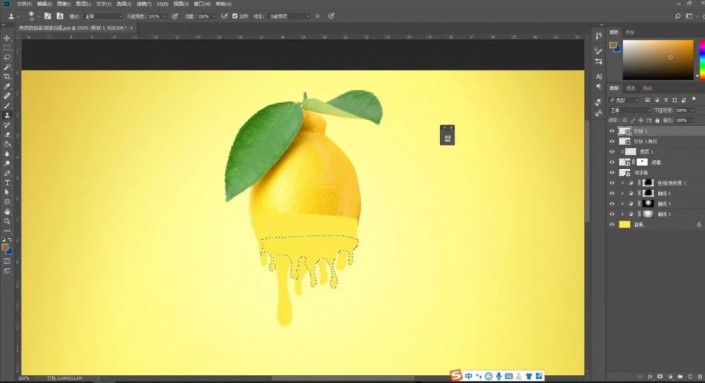Open the 编辑 Edit menu
The image size is (705, 383).
44,4
